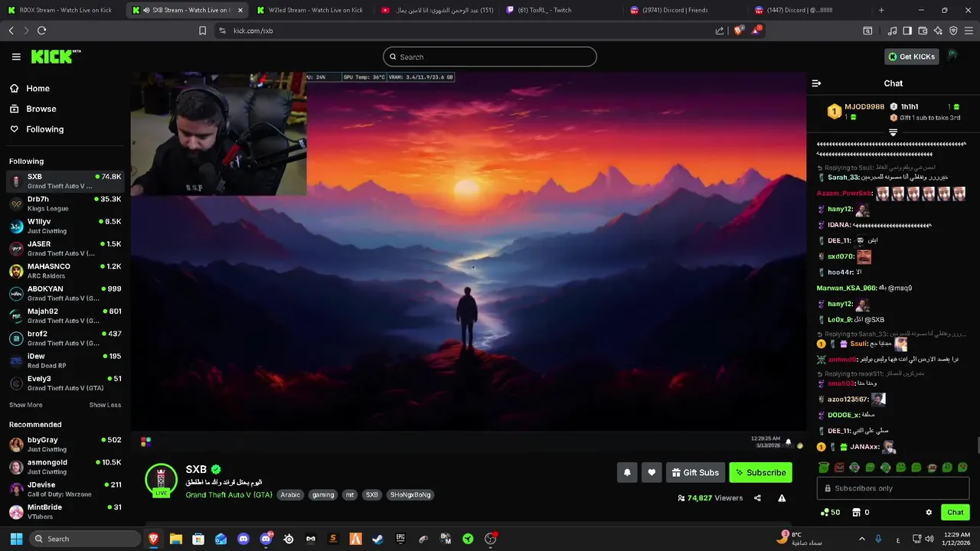Switch to the YouTube tab
Screen dimensions: 980x551
point(438,10)
